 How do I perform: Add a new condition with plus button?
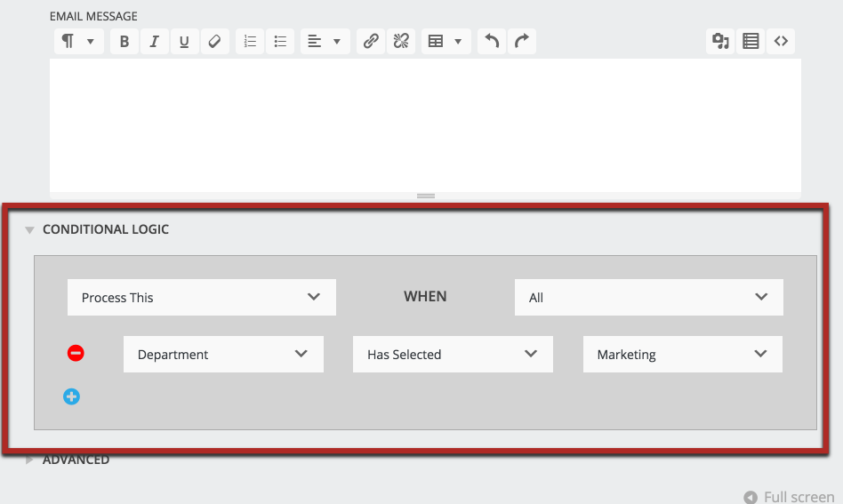point(72,396)
